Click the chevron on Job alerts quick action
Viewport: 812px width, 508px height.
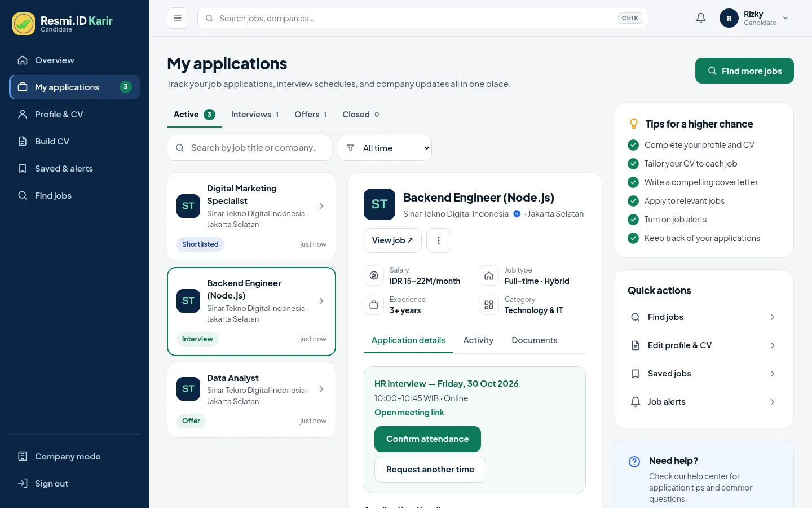(x=773, y=402)
